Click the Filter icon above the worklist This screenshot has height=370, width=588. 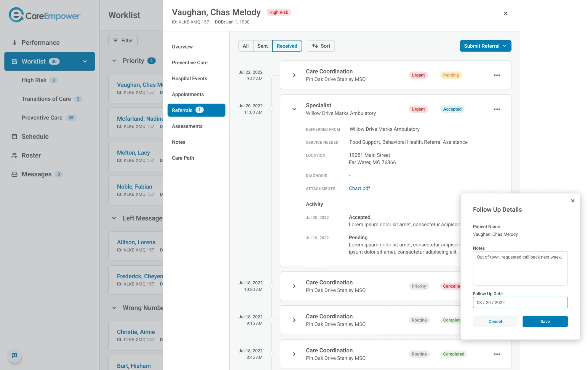(x=123, y=40)
